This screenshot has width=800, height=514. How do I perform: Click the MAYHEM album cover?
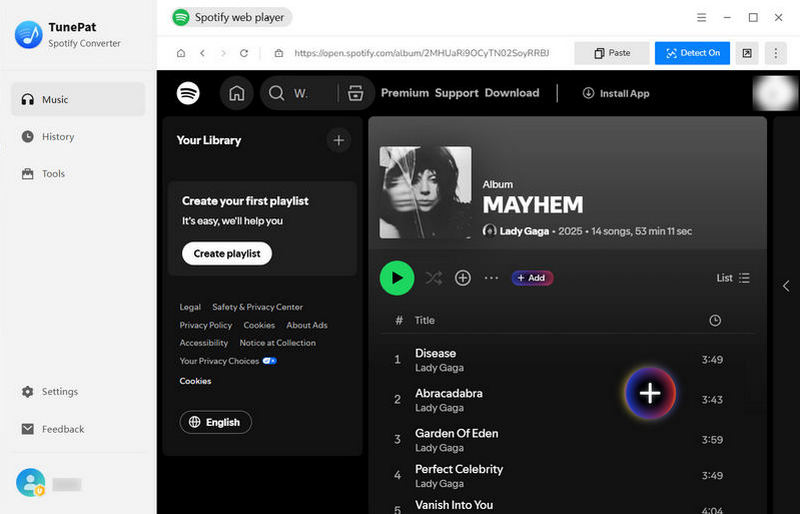click(x=426, y=192)
